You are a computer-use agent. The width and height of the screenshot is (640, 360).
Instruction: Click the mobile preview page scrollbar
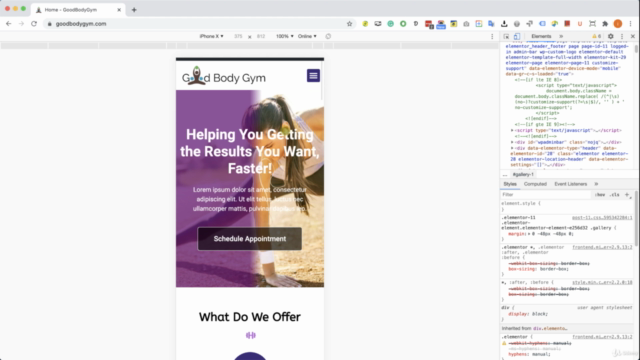tap(322, 81)
